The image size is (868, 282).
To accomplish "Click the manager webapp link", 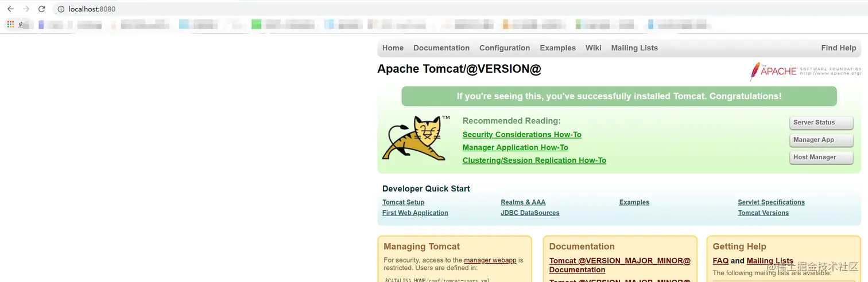I will coord(490,260).
